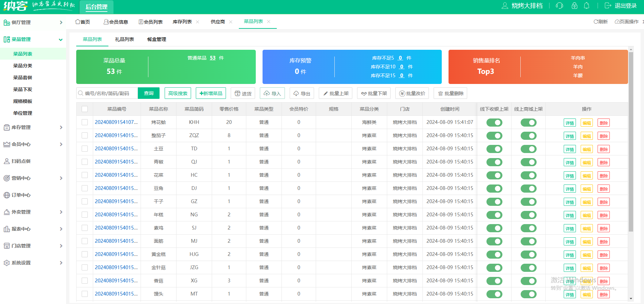Open the notification bell icon

(x=586, y=6)
